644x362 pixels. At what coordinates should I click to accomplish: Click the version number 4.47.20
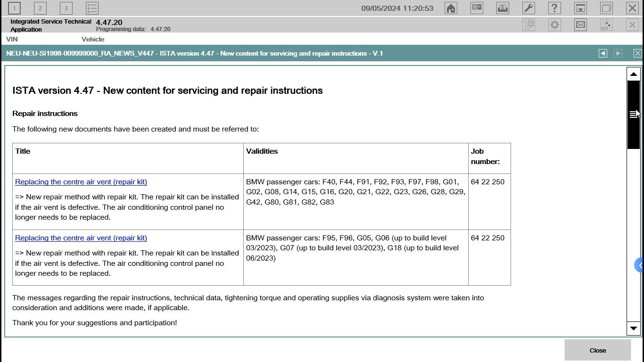pos(109,22)
